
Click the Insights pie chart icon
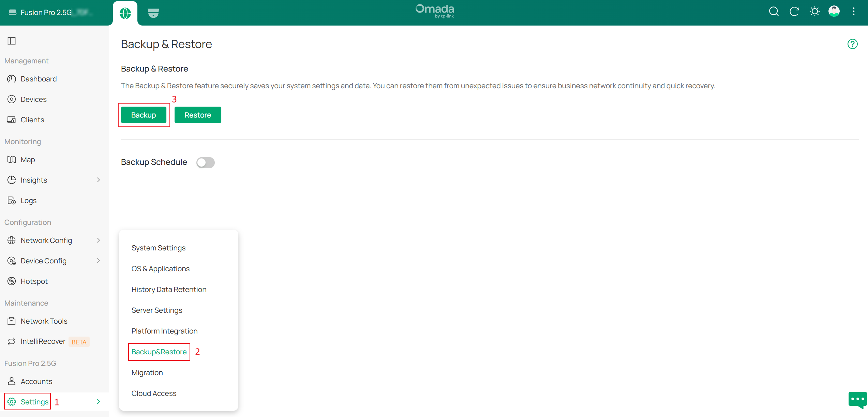tap(12, 180)
